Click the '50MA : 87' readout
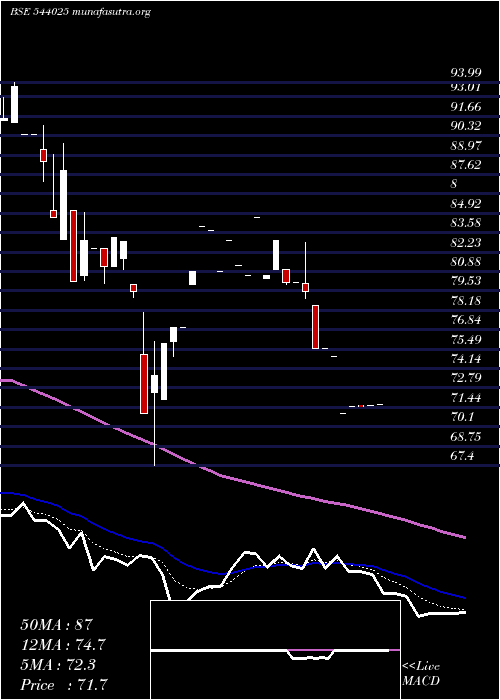This screenshot has width=500, height=700. (x=57, y=625)
